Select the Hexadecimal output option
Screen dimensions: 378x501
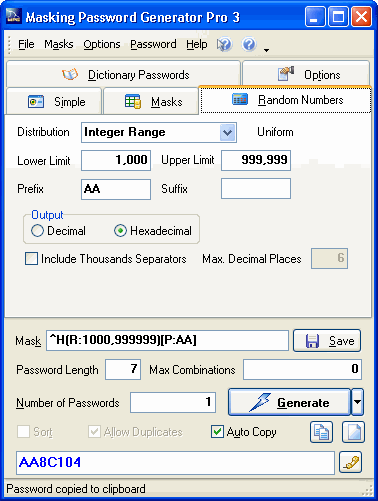[x=153, y=231]
